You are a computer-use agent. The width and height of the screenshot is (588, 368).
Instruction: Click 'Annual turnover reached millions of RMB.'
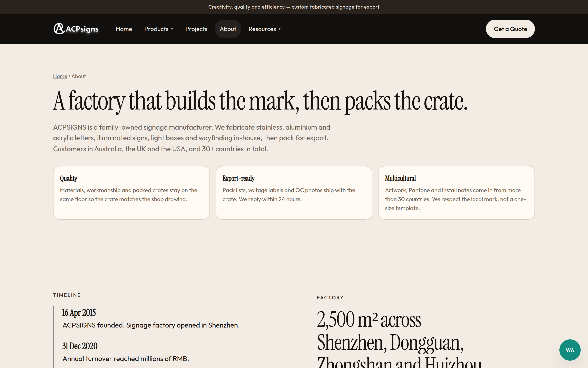tap(126, 359)
